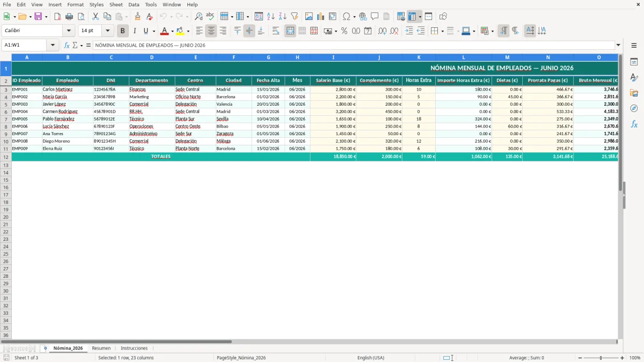The width and height of the screenshot is (644, 362).
Task: Open the Format menu
Action: click(75, 4)
